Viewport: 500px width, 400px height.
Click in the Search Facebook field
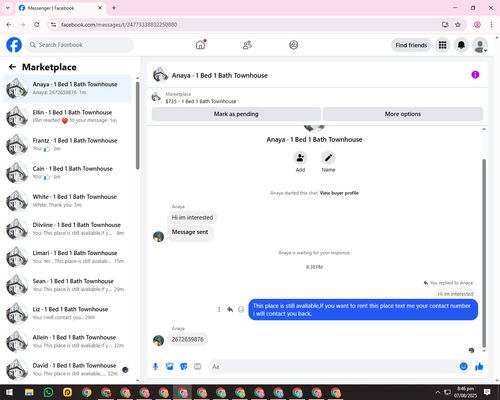point(80,45)
